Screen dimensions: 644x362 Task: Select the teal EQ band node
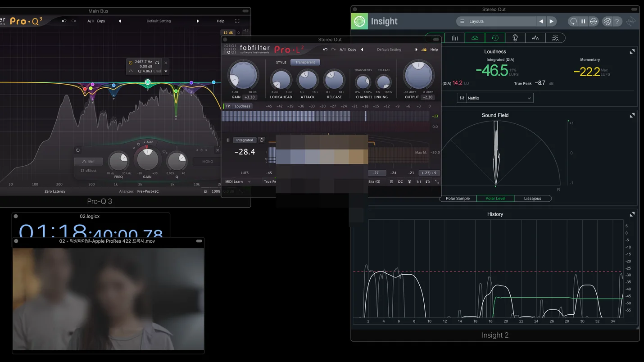point(148,82)
